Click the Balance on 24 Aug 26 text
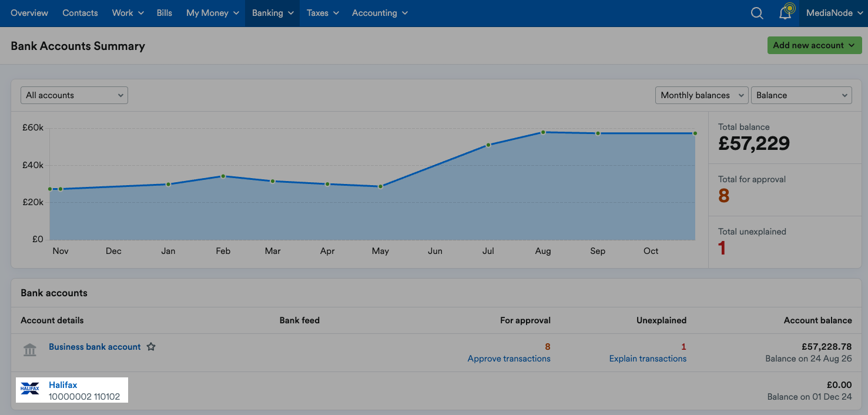868x415 pixels. [809, 359]
